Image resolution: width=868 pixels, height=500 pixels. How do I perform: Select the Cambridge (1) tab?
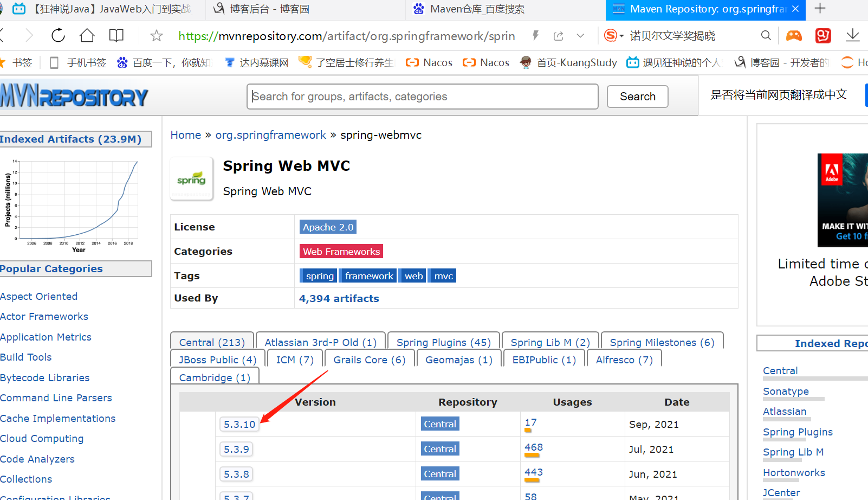pyautogui.click(x=215, y=377)
